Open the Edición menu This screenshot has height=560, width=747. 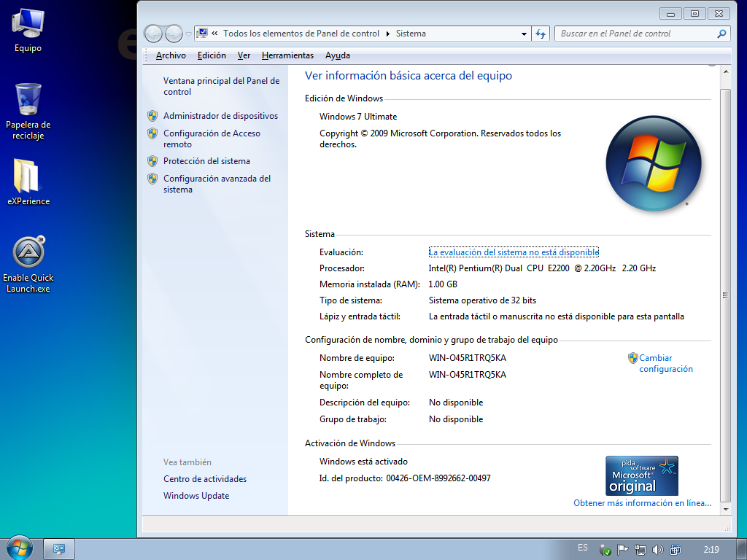[212, 55]
